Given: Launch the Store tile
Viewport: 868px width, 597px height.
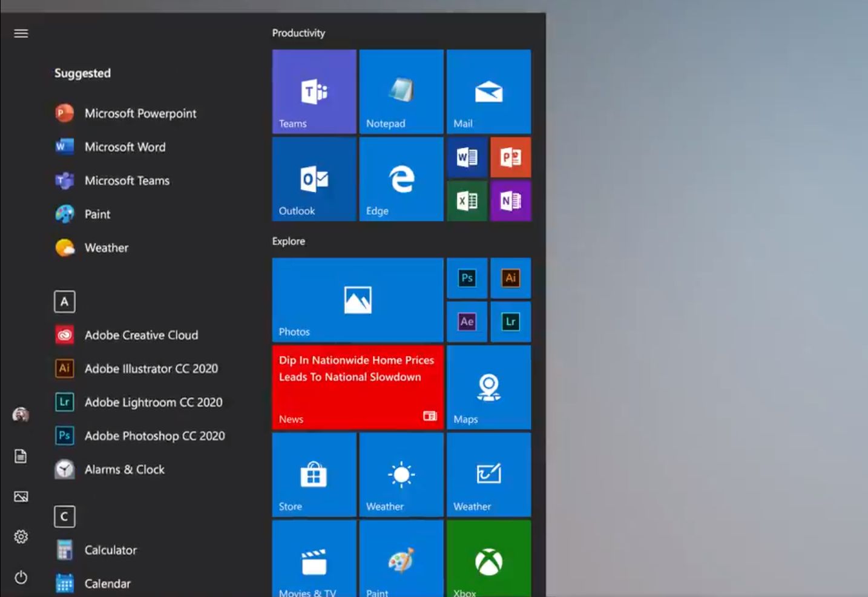Looking at the screenshot, I should (314, 475).
